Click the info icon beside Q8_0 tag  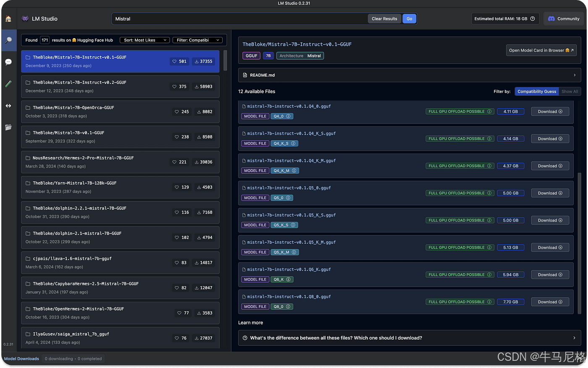click(288, 307)
